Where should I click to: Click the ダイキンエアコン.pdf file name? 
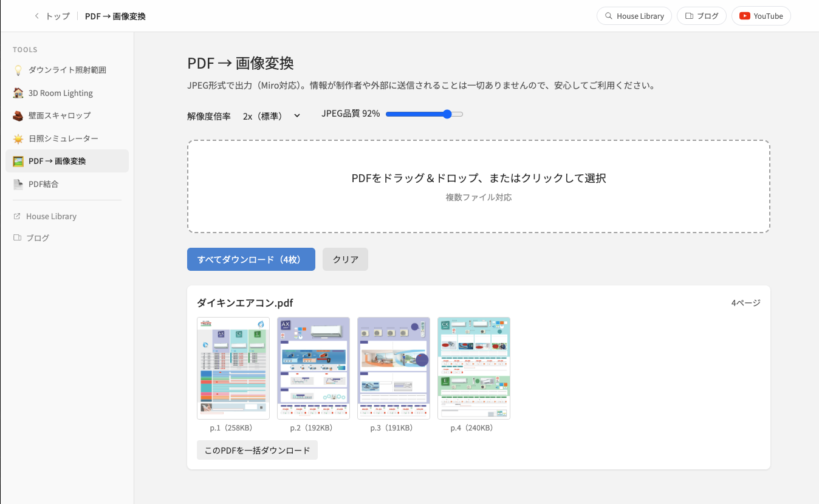coord(245,303)
